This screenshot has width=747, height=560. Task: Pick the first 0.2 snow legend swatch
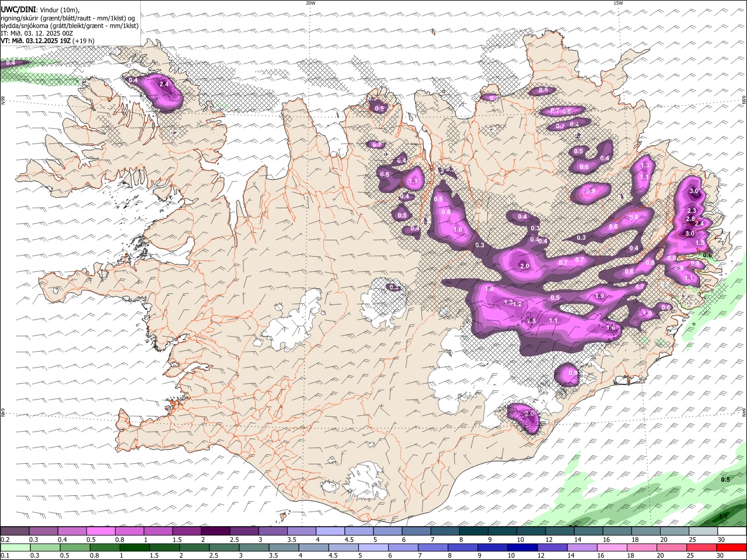15,531
